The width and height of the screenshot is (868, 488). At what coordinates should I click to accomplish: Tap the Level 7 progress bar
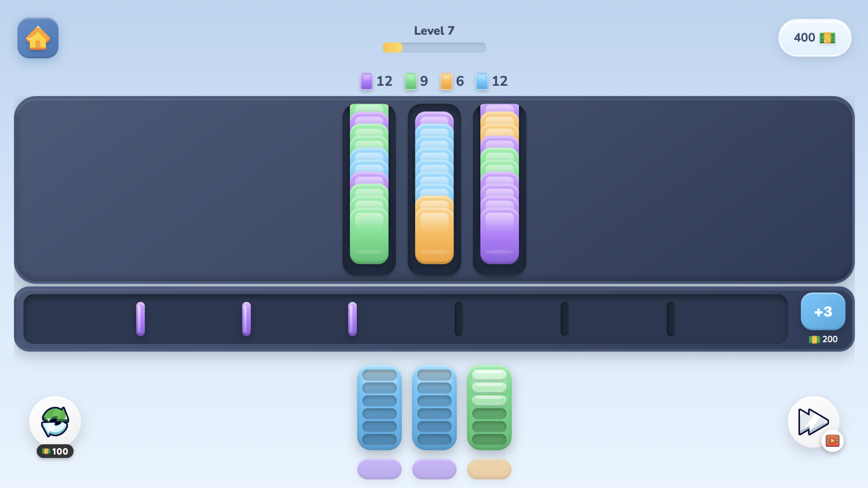coord(434,47)
